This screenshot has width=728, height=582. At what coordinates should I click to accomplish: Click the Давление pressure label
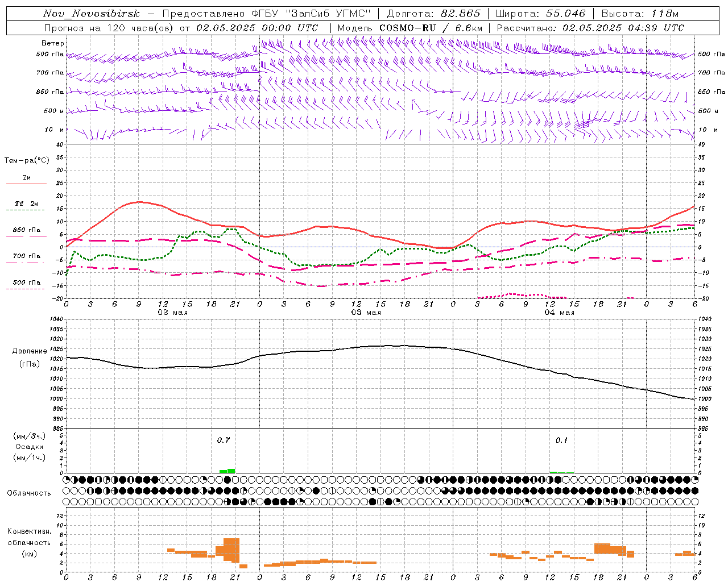(x=29, y=351)
